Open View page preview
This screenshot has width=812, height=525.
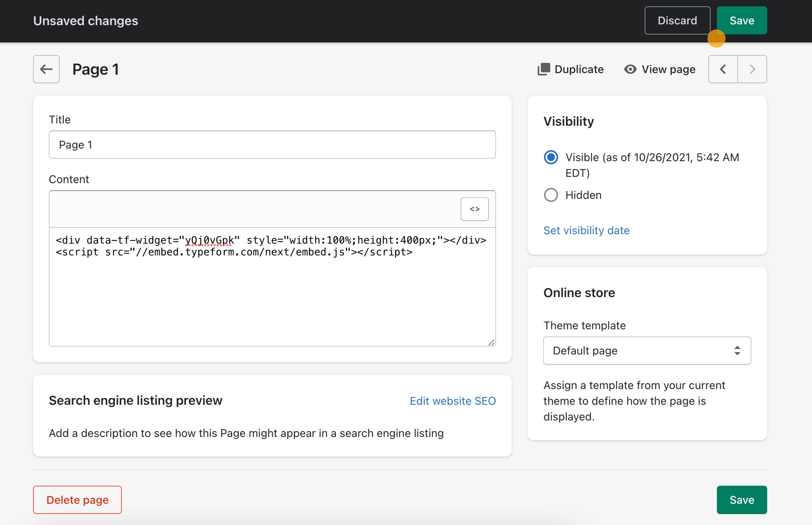(660, 69)
